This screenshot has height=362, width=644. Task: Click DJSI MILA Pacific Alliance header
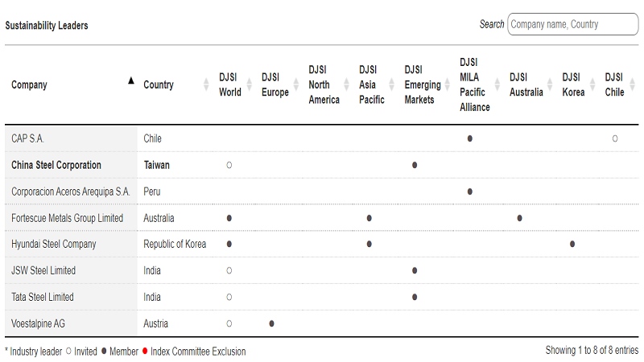tap(473, 84)
